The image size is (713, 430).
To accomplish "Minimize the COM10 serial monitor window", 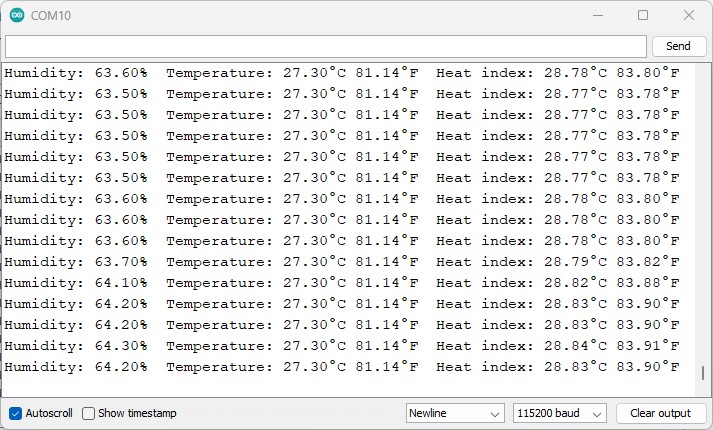I will click(597, 16).
